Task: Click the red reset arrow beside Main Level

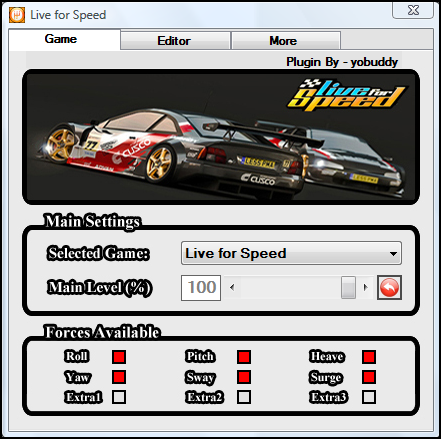Action: click(389, 287)
